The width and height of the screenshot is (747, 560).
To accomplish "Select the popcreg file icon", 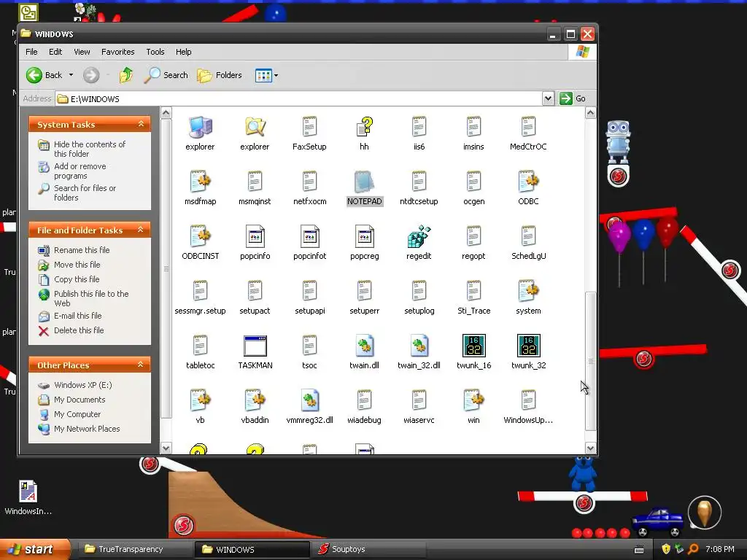I will tap(365, 237).
